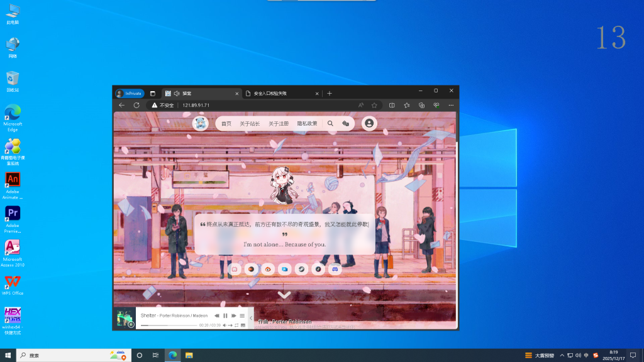This screenshot has height=362, width=644.
Task: Expand the system tray hidden icons
Action: pos(562,355)
